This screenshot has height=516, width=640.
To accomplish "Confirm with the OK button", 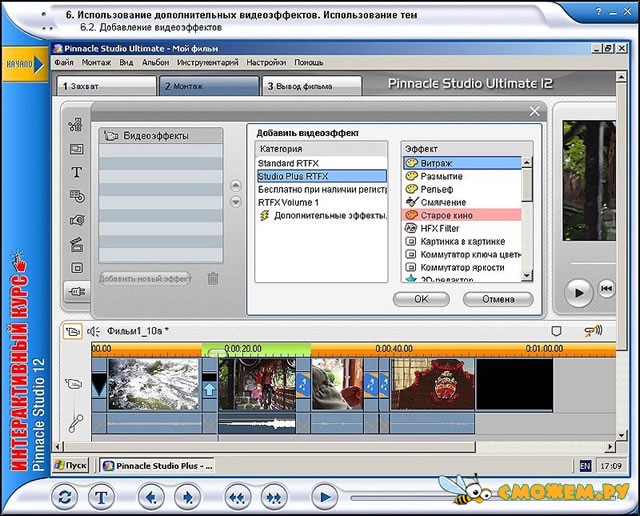I will 421,299.
